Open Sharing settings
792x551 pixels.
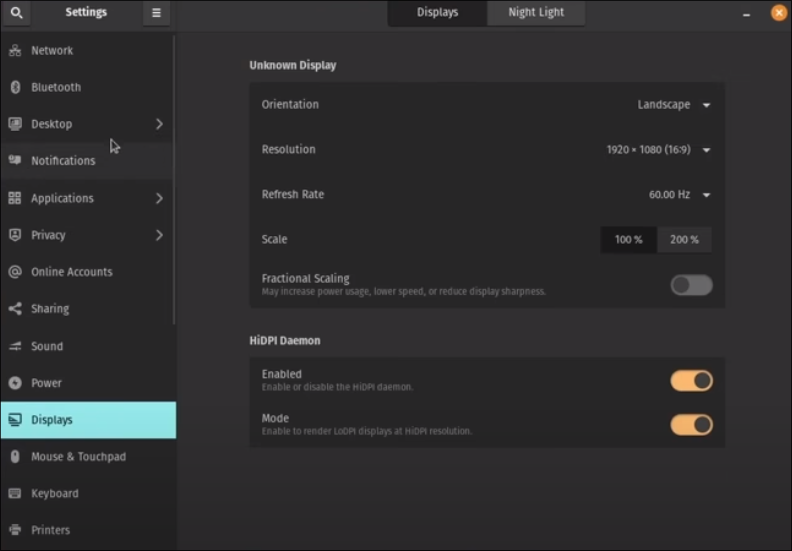coord(88,309)
